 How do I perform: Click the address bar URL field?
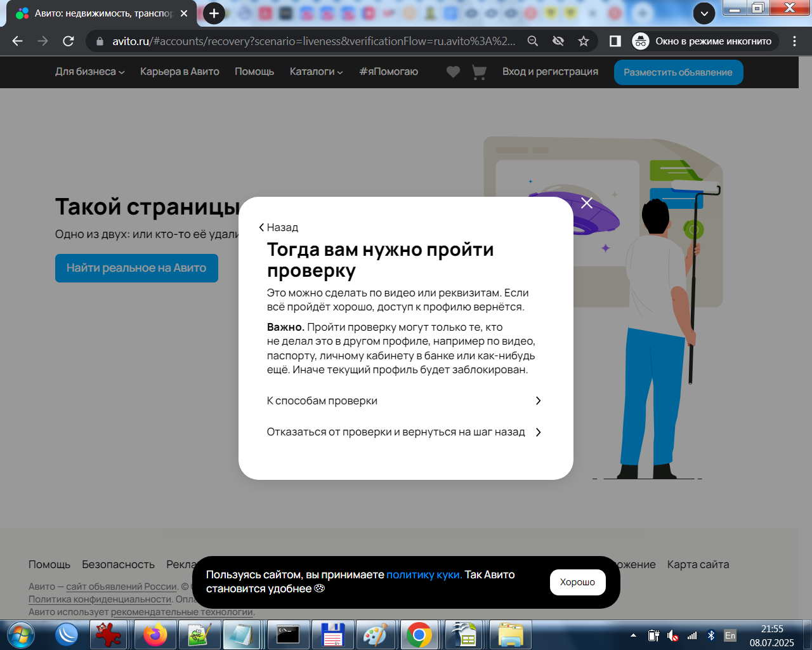314,41
